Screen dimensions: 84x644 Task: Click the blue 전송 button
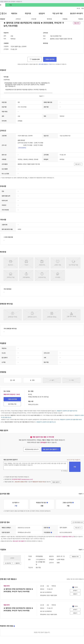pos(75,467)
